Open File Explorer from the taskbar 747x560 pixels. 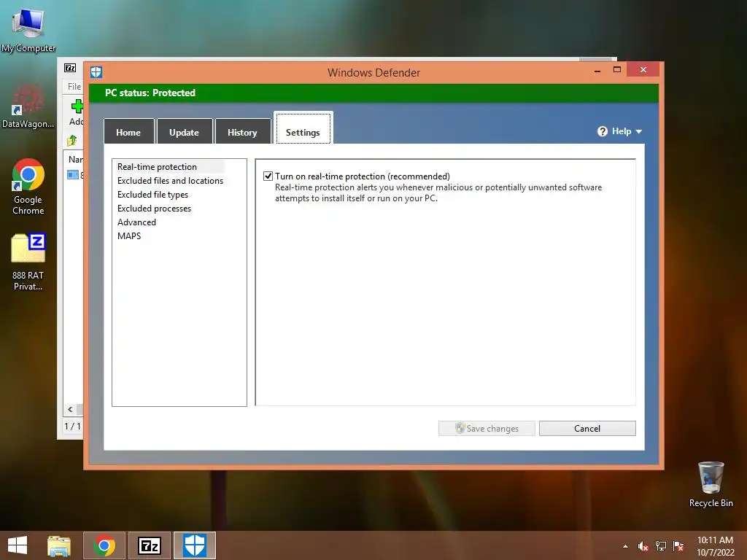(x=58, y=545)
